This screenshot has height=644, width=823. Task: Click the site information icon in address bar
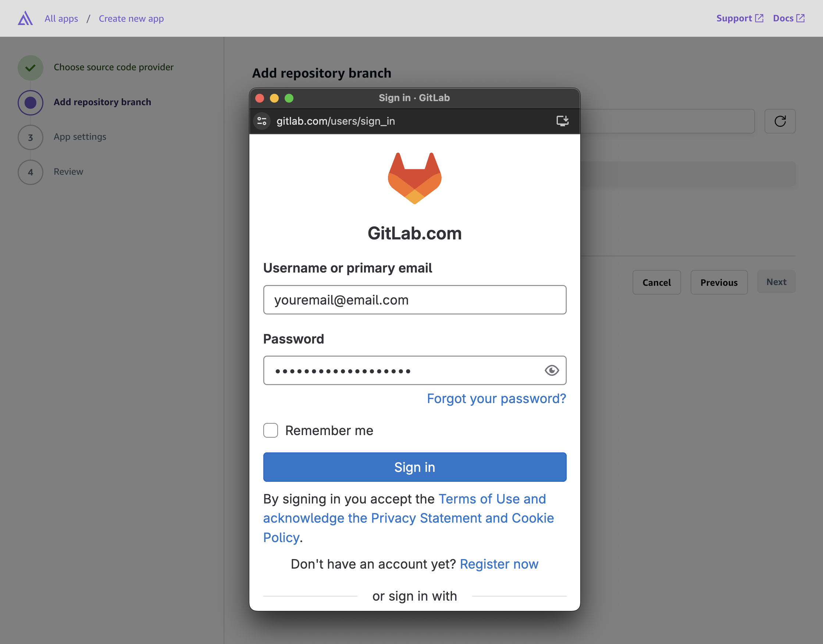261,121
